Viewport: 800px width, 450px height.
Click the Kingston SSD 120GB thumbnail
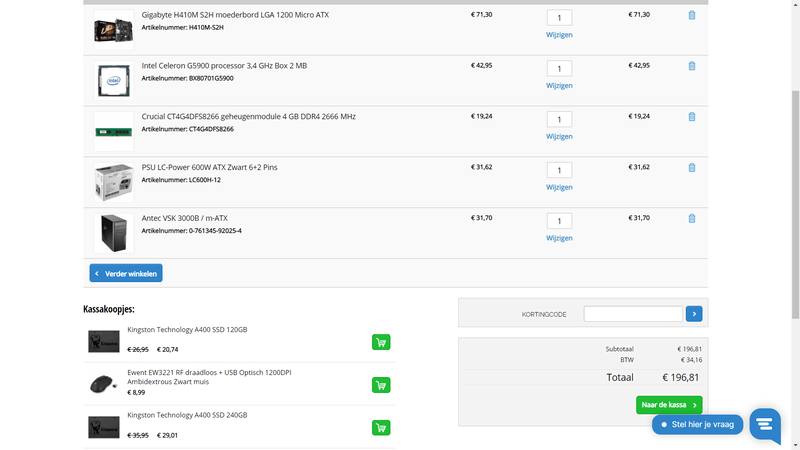pyautogui.click(x=104, y=341)
